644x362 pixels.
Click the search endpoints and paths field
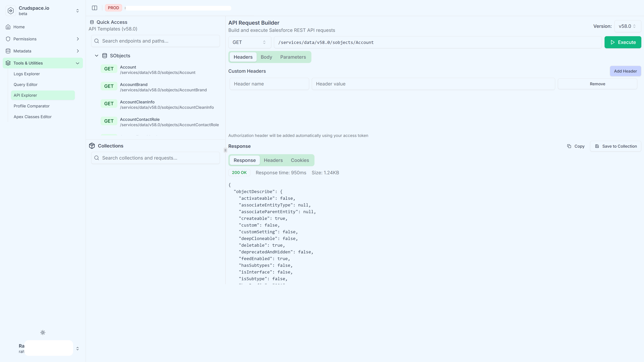pos(155,41)
